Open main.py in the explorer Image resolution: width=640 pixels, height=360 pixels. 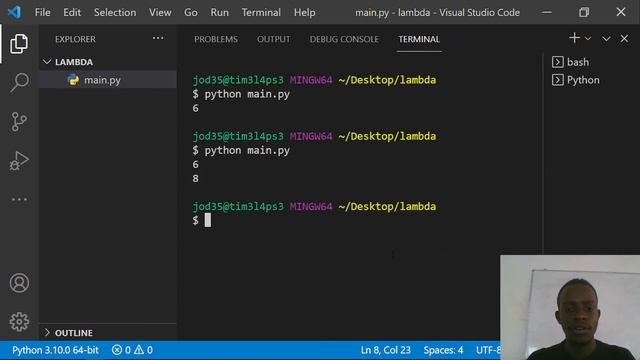108,80
